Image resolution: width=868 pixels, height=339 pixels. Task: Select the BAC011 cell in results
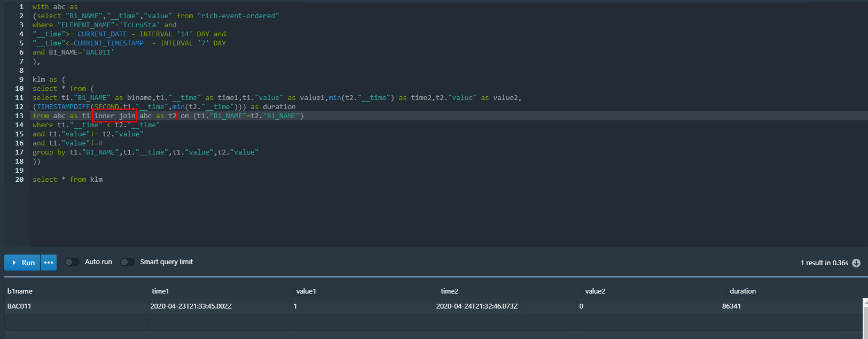click(19, 306)
